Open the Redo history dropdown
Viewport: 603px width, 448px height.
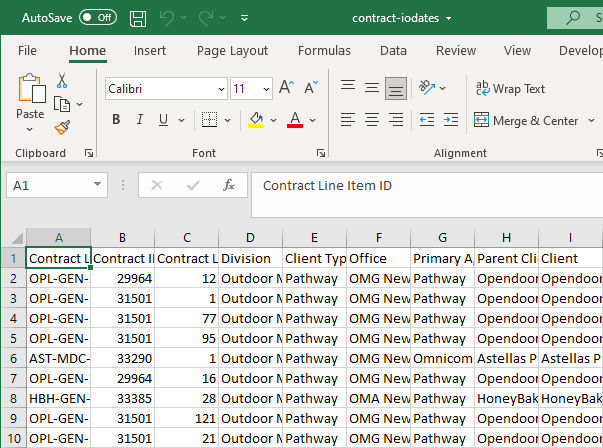pyautogui.click(x=222, y=18)
